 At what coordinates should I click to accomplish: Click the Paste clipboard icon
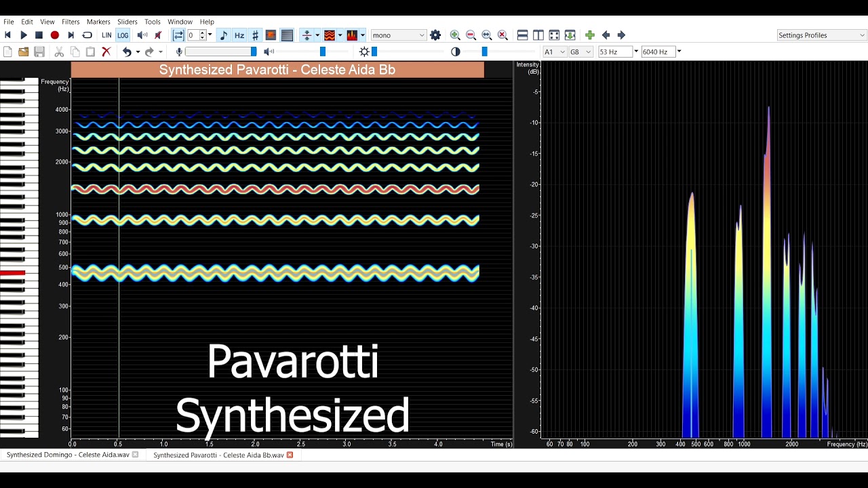pyautogui.click(x=90, y=52)
